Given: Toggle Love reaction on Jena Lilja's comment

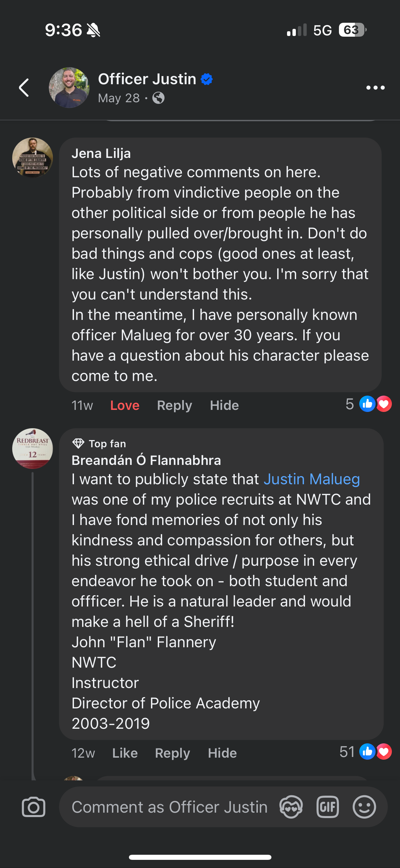Looking at the screenshot, I should coord(125,405).
